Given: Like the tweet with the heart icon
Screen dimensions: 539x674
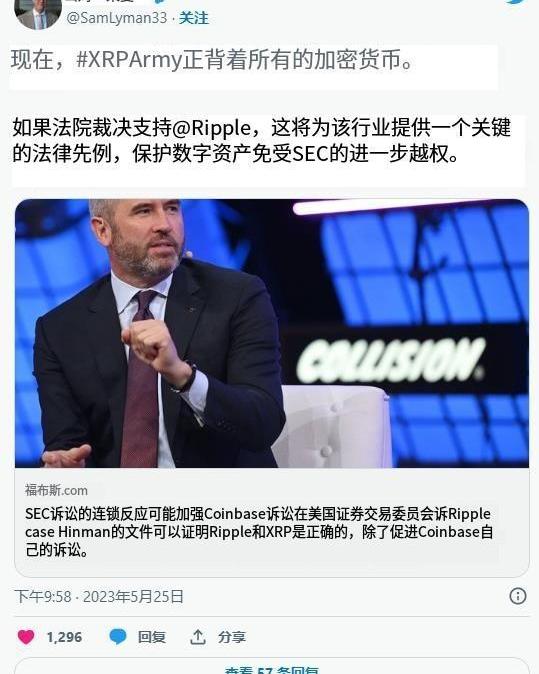Looking at the screenshot, I should pyautogui.click(x=26, y=637).
